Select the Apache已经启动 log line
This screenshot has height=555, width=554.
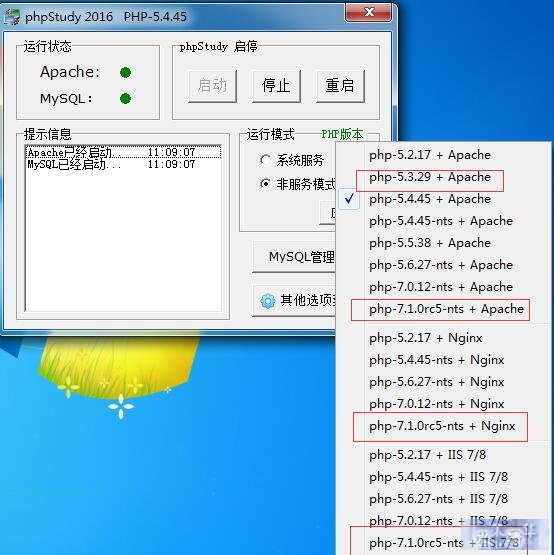pos(123,153)
